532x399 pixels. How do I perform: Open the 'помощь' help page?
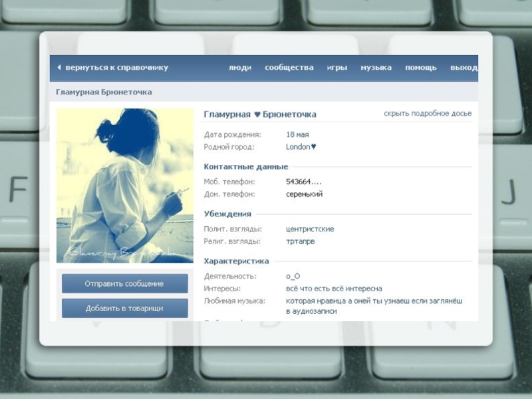pyautogui.click(x=421, y=68)
